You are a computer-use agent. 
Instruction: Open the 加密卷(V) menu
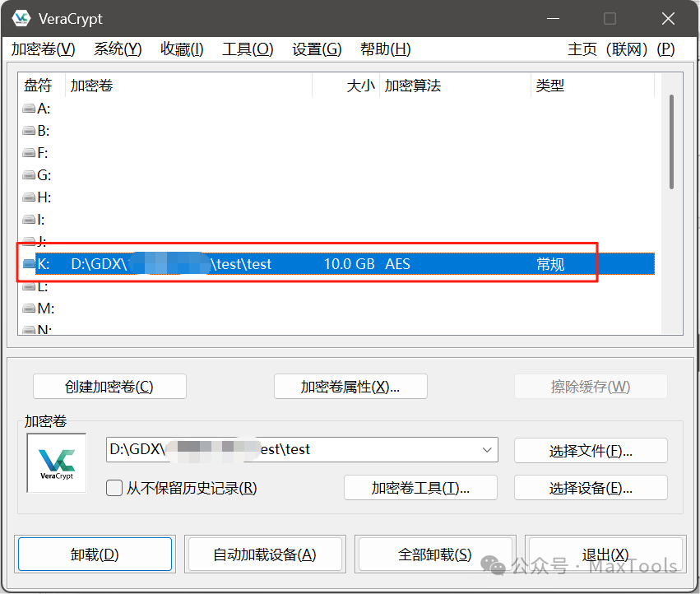click(44, 49)
